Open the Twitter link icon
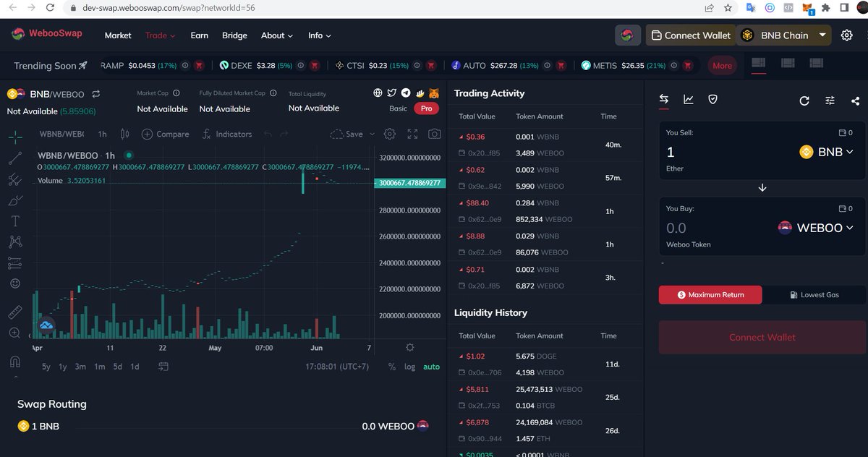The height and width of the screenshot is (457, 868). (391, 93)
